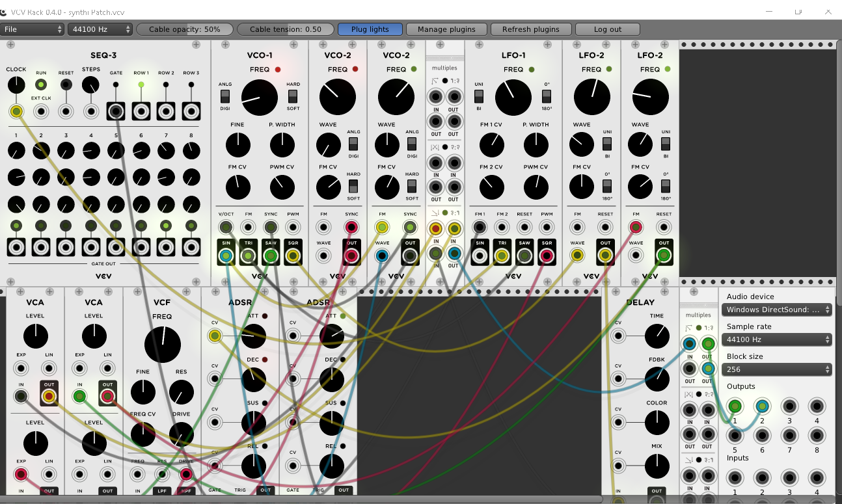Toggle the VCO-1 ANLG/DIGI switch

coord(225,96)
